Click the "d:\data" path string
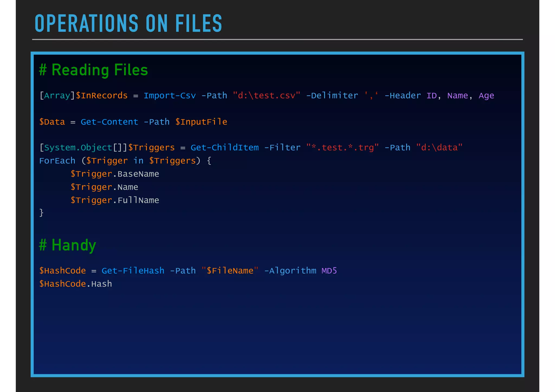The width and height of the screenshot is (555, 392). [x=439, y=148]
